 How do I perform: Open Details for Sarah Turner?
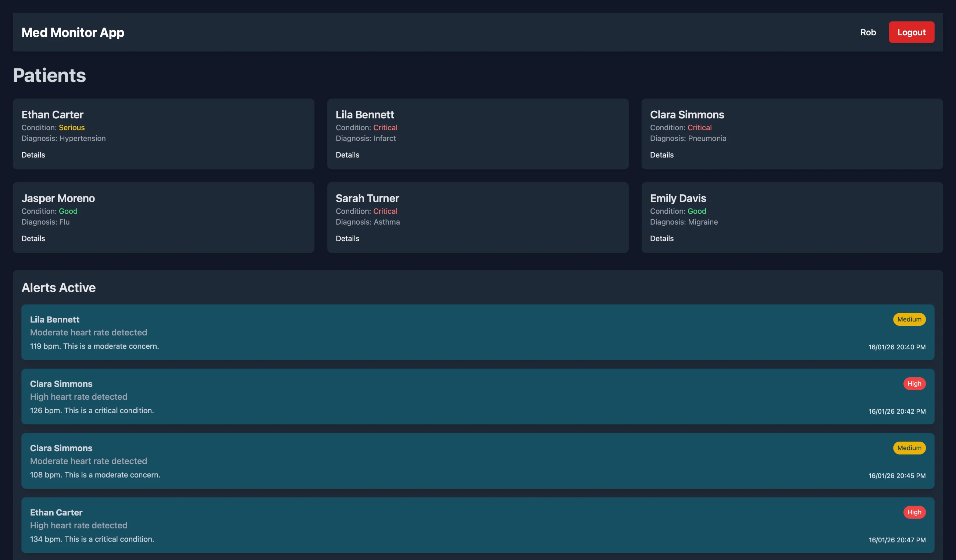(347, 238)
